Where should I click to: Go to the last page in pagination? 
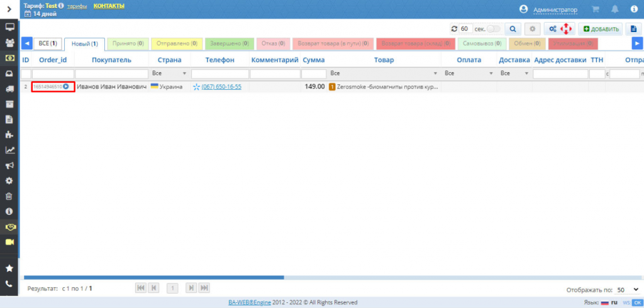click(x=204, y=288)
